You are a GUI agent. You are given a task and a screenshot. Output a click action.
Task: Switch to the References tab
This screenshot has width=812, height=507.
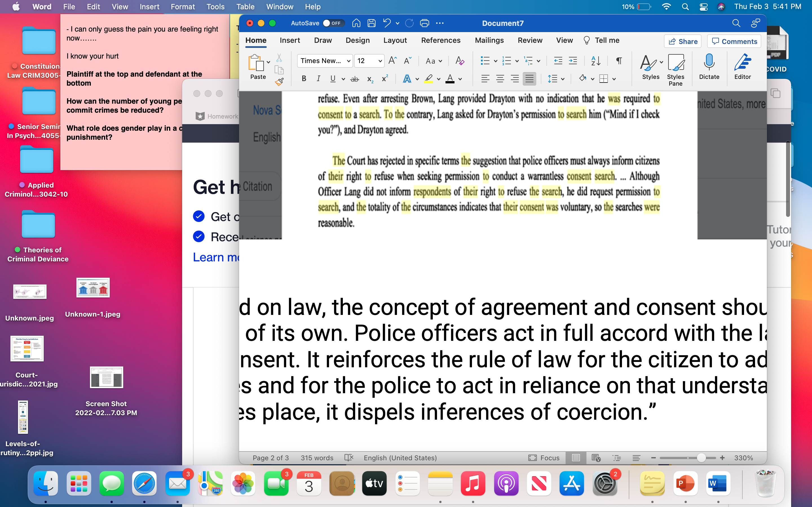click(x=441, y=40)
